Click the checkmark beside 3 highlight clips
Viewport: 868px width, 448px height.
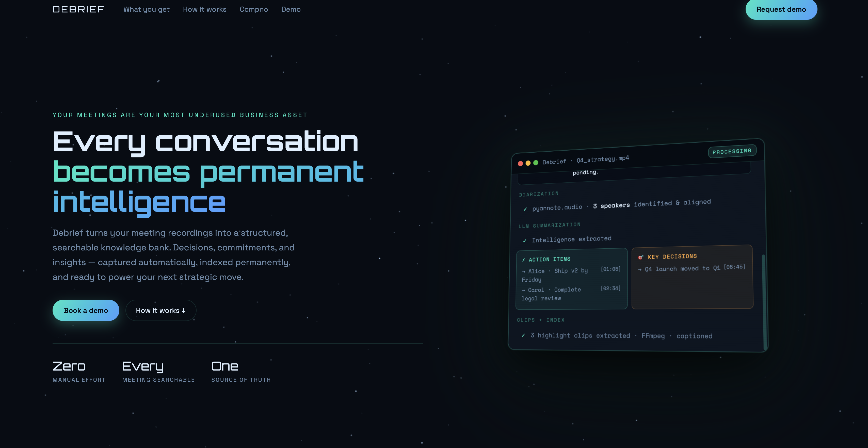tap(523, 335)
